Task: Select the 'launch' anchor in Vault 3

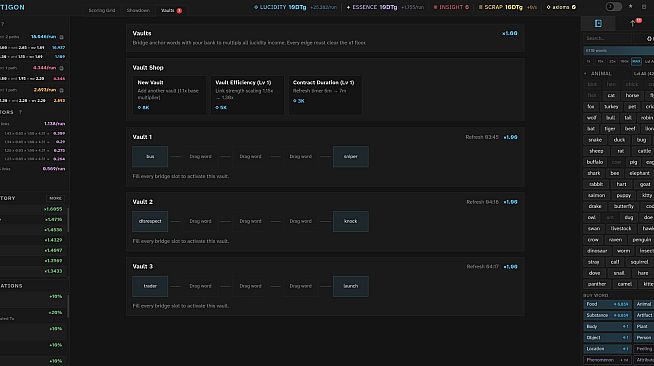Action: point(350,286)
